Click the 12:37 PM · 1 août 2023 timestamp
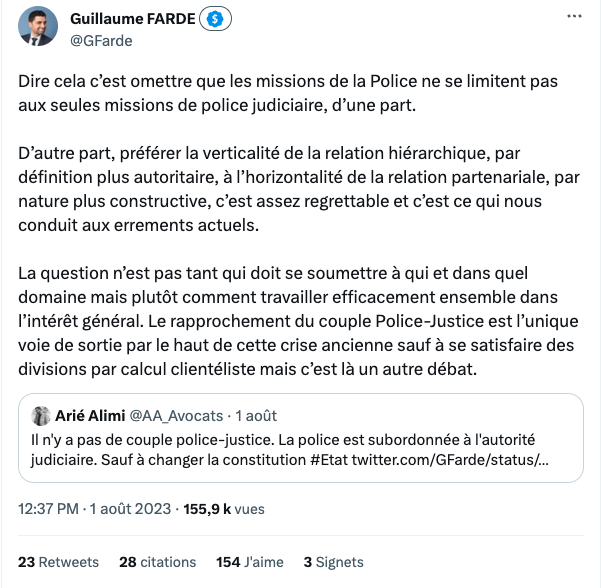This screenshot has width=601, height=588. point(94,509)
